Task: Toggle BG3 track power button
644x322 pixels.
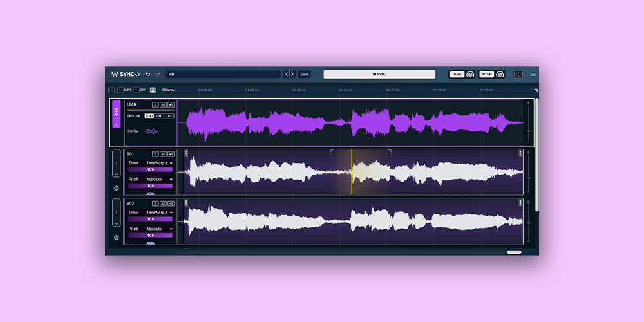Action: pos(116,238)
